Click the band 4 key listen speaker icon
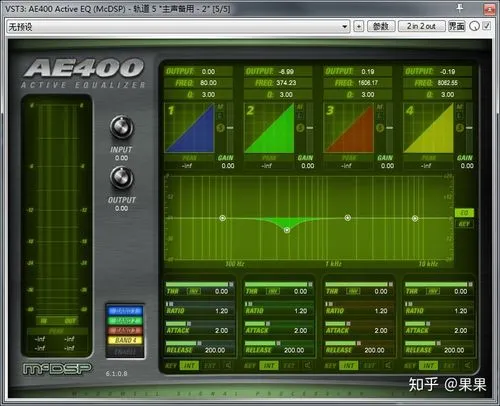The image size is (500, 406). coord(467,365)
